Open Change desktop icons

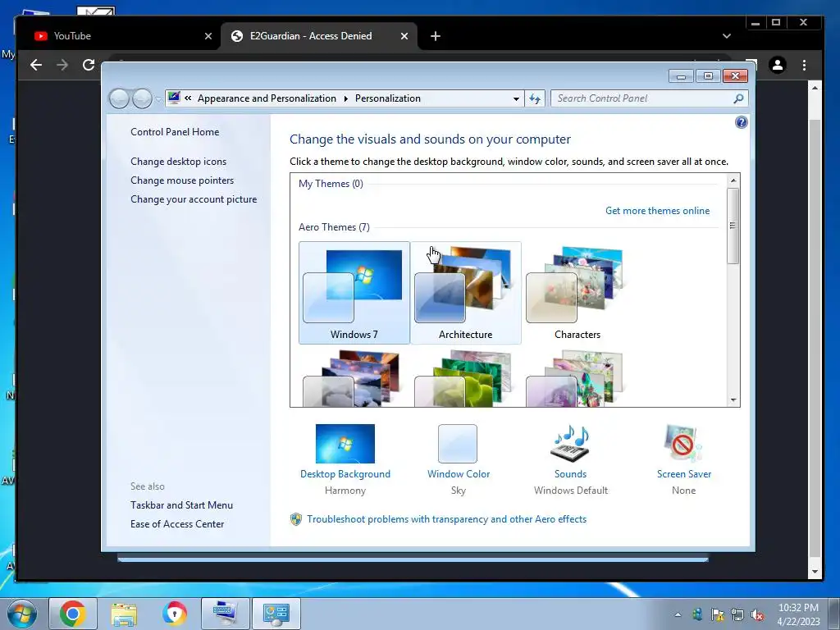178,162
